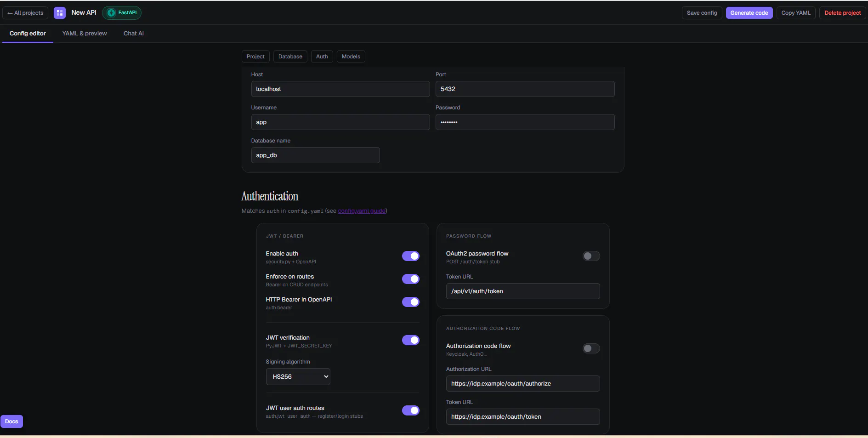Toggle the Enable auth switch
This screenshot has width=868, height=438.
click(x=411, y=256)
